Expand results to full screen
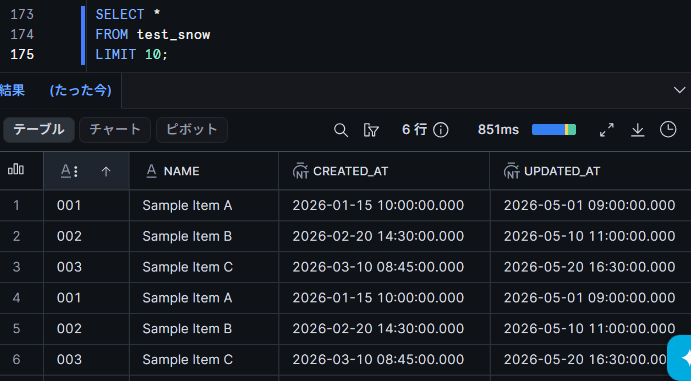The image size is (691, 381). [x=607, y=130]
